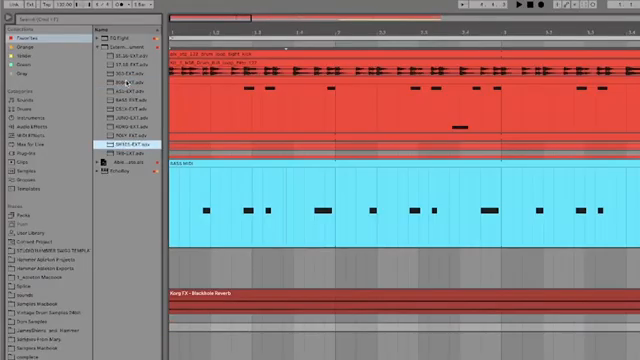Expand the Ableton .als file row
Screen dimensions: 640x360
tap(97, 162)
